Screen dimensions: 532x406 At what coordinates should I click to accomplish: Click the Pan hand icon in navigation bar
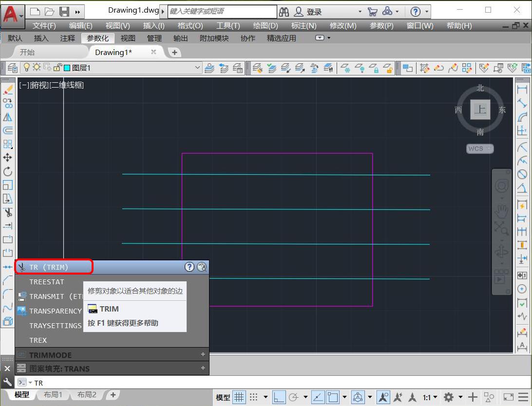[x=502, y=212]
